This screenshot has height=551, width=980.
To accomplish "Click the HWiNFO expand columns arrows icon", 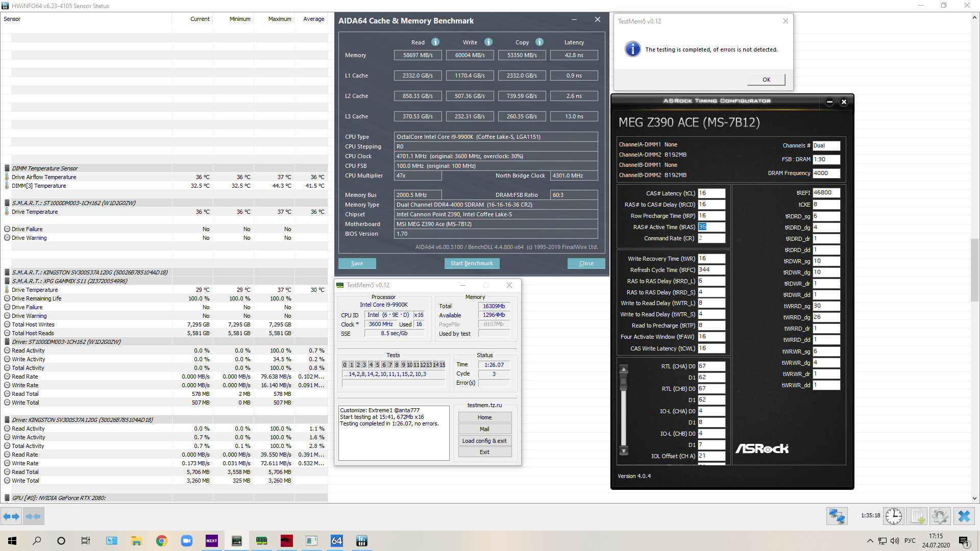I will (11, 516).
